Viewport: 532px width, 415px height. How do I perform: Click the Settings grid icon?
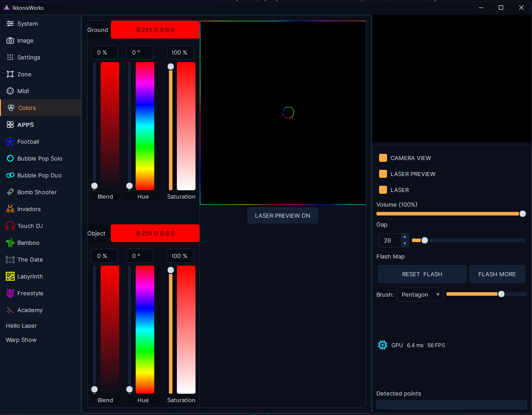10,57
